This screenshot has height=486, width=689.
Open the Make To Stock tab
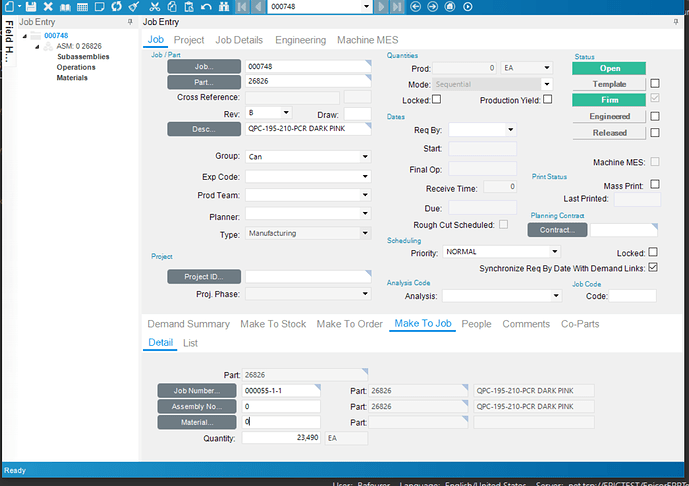273,324
